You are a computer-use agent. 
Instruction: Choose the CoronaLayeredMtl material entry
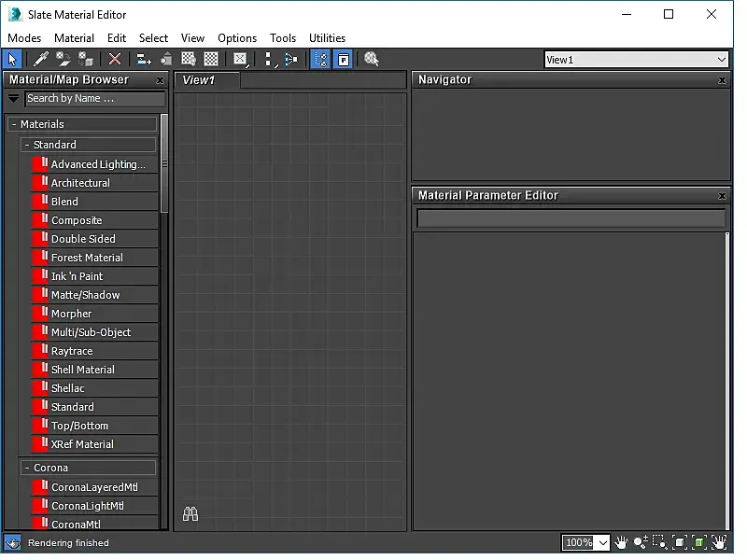pyautogui.click(x=92, y=487)
